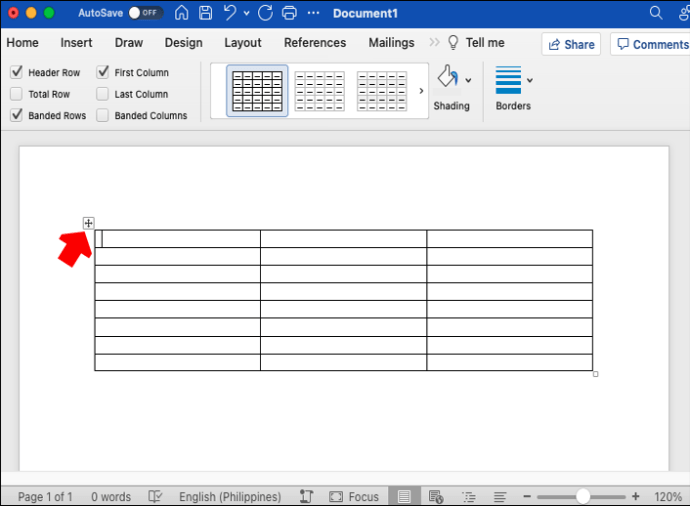This screenshot has height=506, width=690.
Task: Switch to Print Layout view
Action: (404, 496)
